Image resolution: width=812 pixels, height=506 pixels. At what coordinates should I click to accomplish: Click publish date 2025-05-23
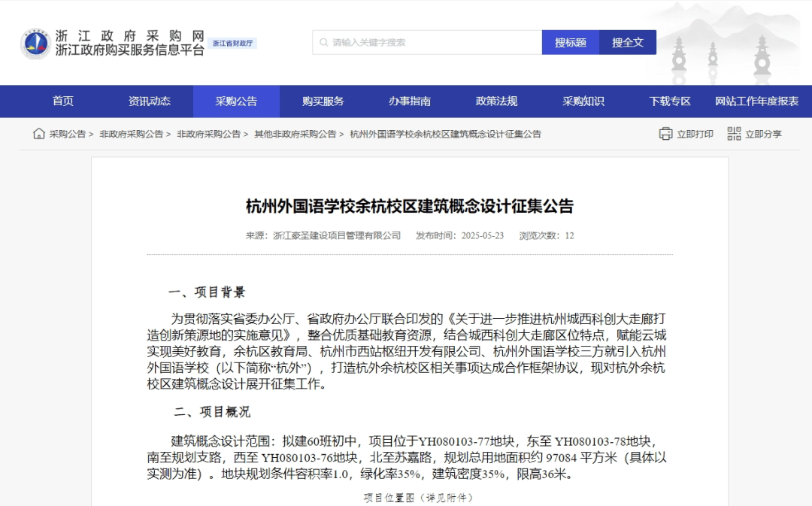point(482,235)
